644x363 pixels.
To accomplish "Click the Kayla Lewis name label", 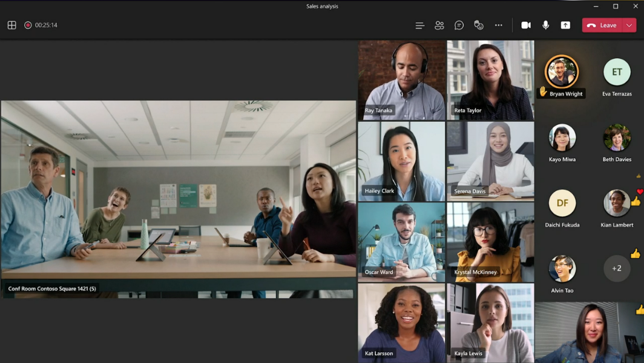I will pos(468,353).
